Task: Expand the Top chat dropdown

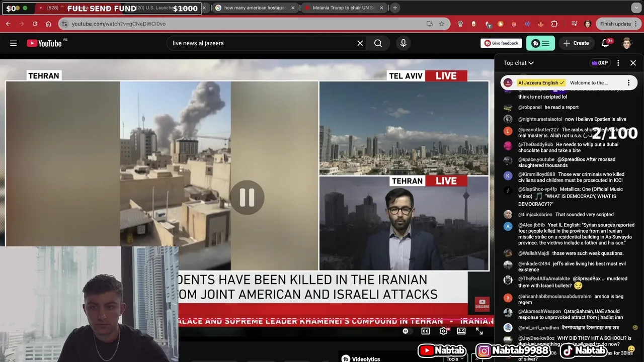Action: click(518, 63)
